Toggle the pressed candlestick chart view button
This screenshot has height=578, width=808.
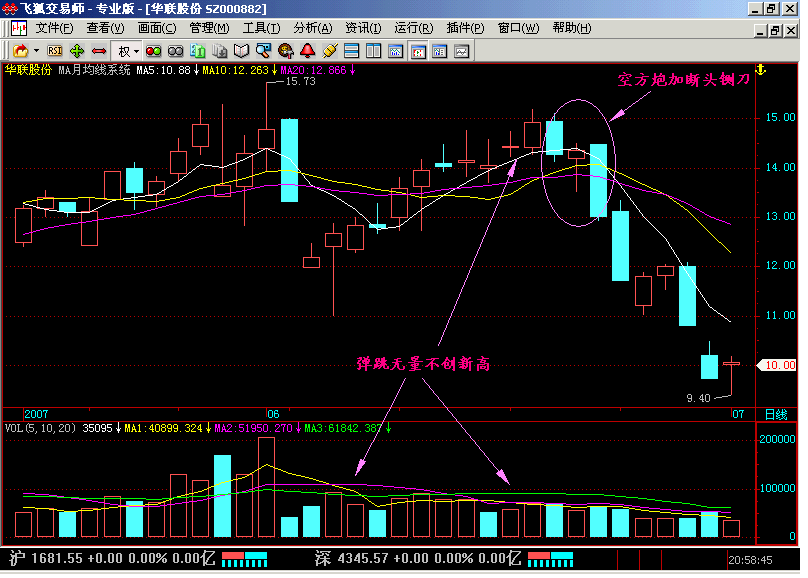[x=418, y=51]
